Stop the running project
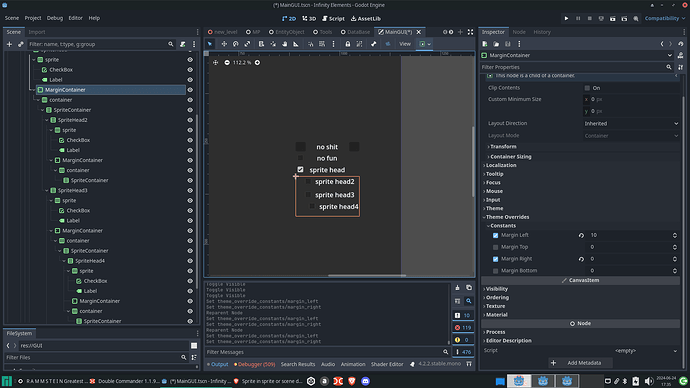This screenshot has width=690, height=388. tap(590, 18)
